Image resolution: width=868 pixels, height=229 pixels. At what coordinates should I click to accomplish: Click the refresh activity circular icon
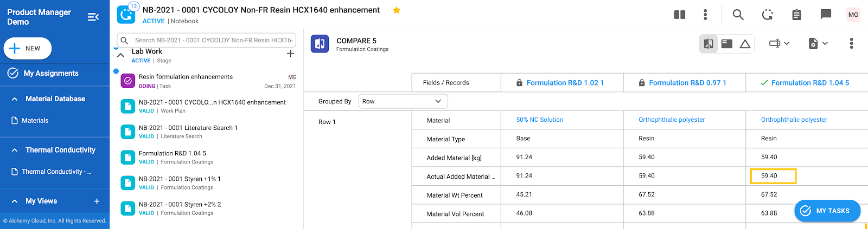[x=767, y=15]
